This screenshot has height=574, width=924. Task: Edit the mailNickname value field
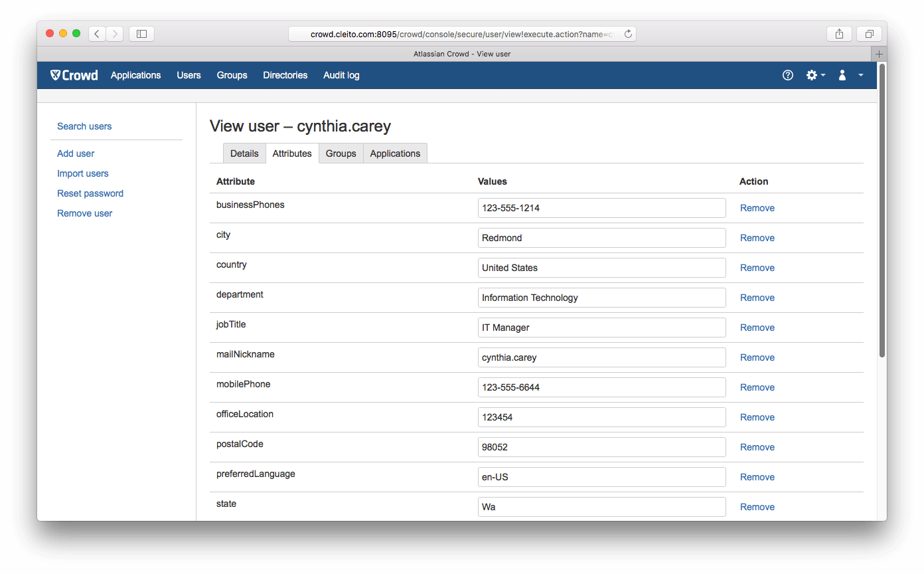[x=602, y=357]
